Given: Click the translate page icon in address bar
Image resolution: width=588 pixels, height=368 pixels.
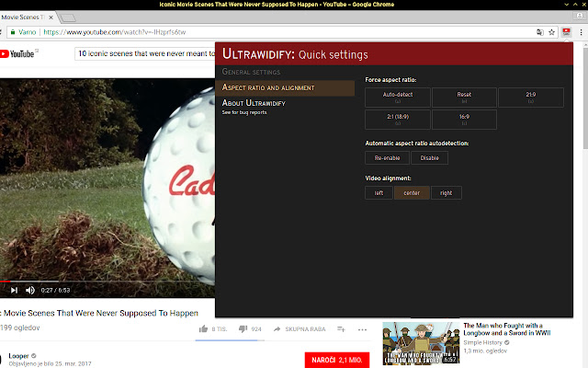Looking at the screenshot, I should click(x=540, y=32).
